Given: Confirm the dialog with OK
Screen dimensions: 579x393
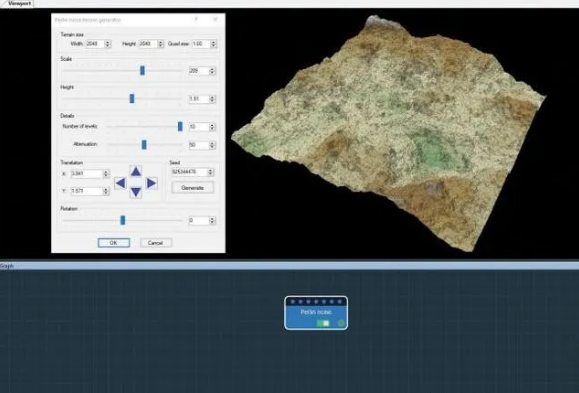Looking at the screenshot, I should pos(114,243).
